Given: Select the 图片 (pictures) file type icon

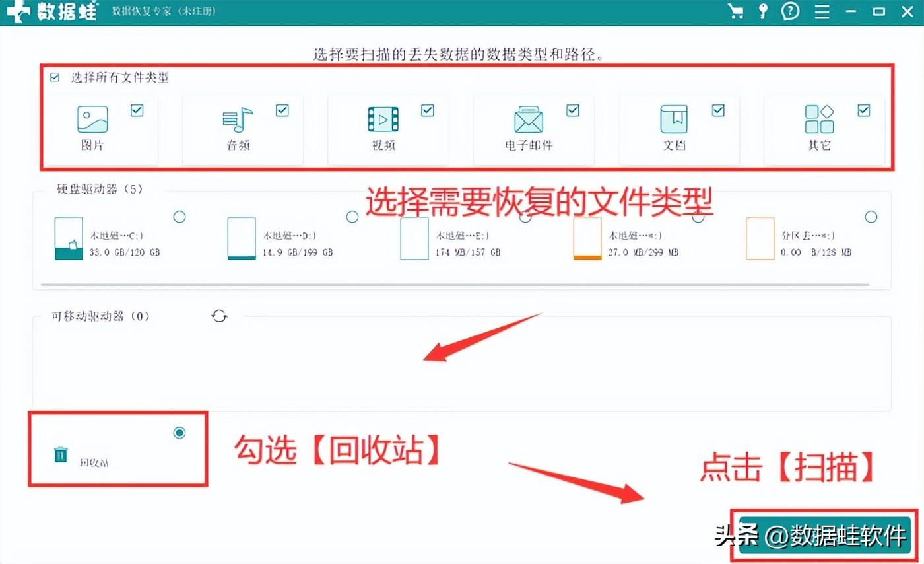Looking at the screenshot, I should click(x=92, y=120).
